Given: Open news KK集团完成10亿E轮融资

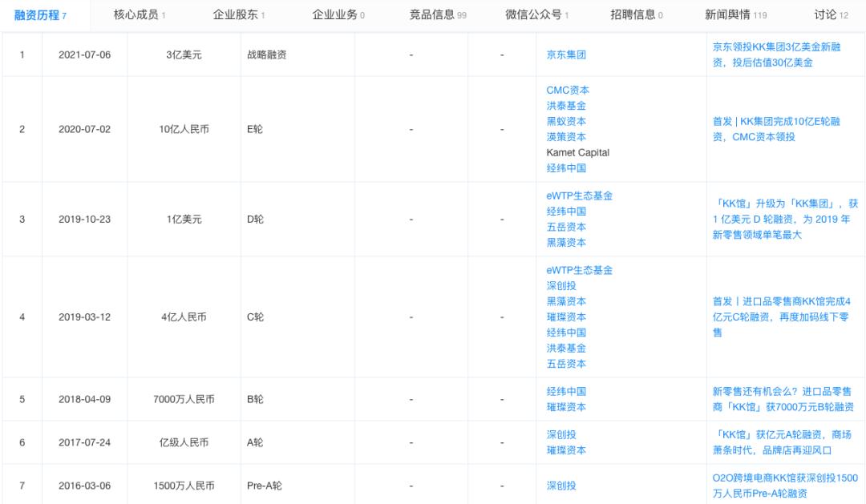Looking at the screenshot, I should 776,129.
